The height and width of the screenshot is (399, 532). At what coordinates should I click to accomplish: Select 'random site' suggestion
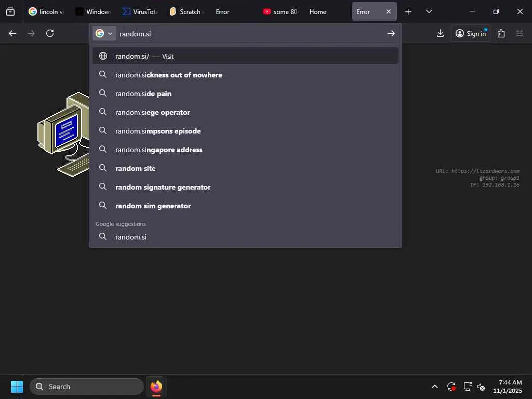pos(245,168)
